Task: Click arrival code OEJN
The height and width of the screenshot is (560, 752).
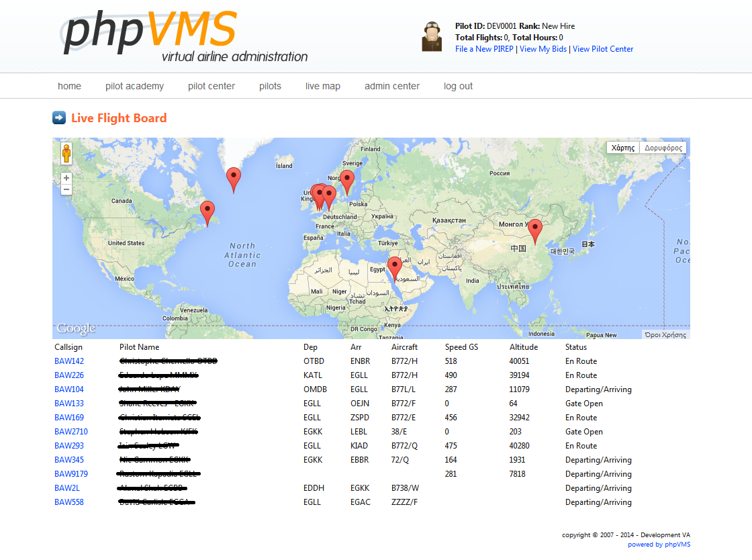Action: click(x=360, y=404)
